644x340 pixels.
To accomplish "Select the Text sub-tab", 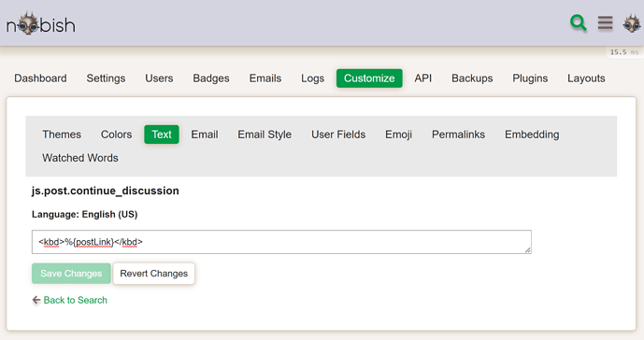I will pos(162,135).
